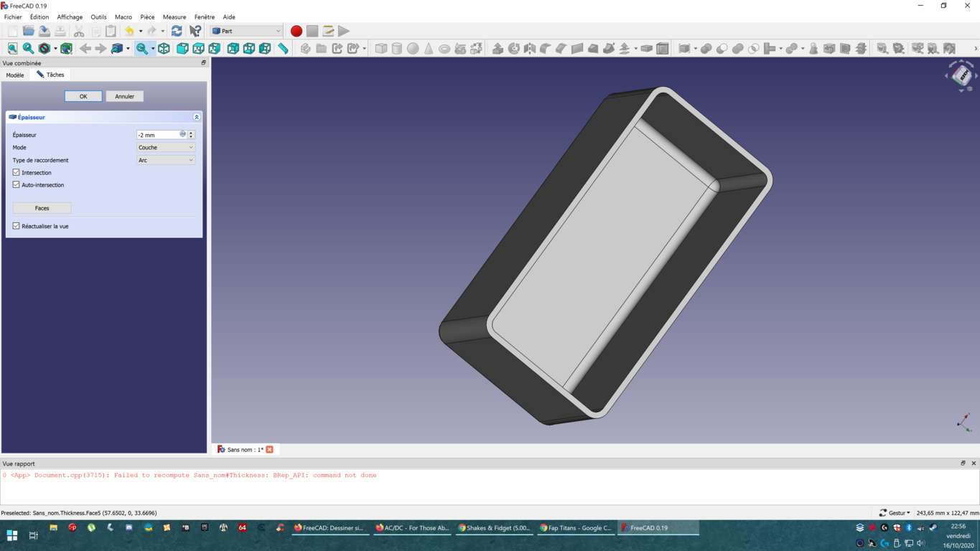Screen dimensions: 980x551
Task: Click the OK button
Action: tap(83, 96)
